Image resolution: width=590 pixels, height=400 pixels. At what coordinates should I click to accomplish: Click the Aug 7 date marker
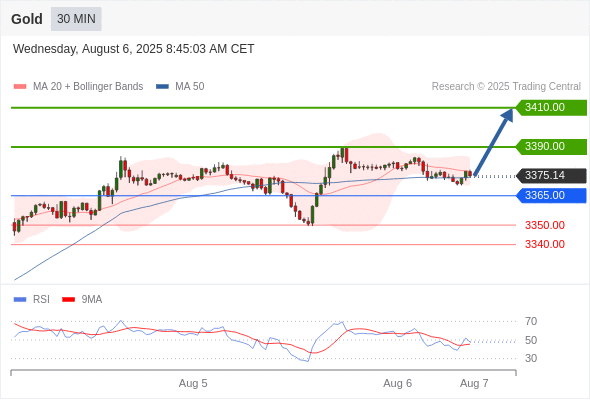(474, 383)
